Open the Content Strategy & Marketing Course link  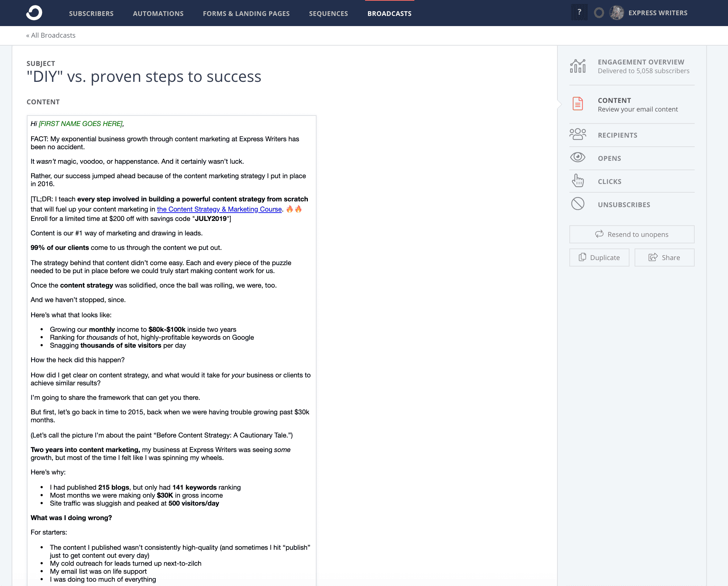point(219,209)
